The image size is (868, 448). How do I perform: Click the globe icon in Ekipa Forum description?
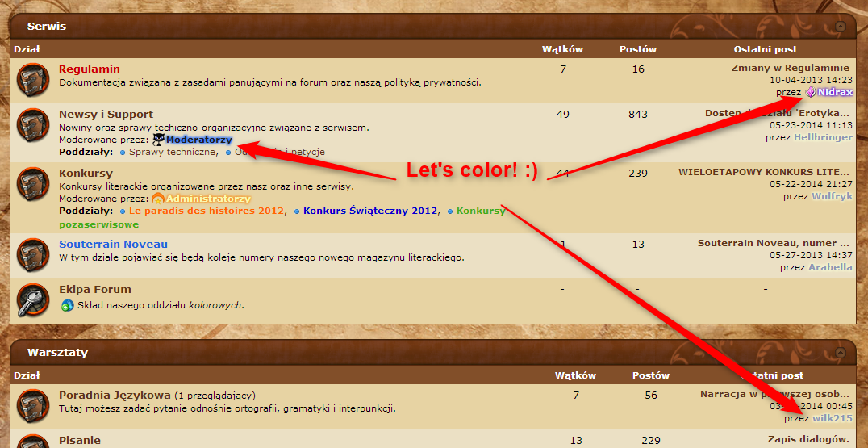tap(67, 305)
